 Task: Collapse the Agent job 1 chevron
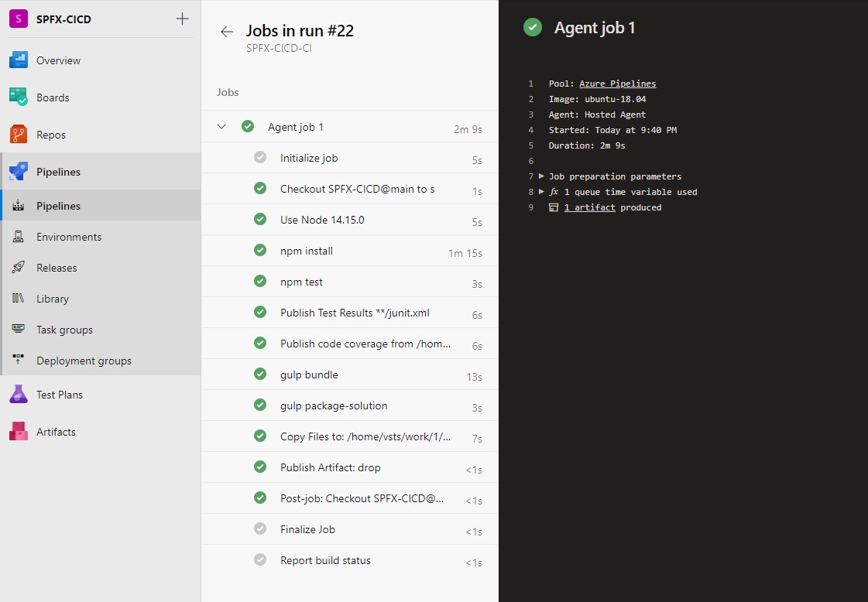pyautogui.click(x=221, y=127)
